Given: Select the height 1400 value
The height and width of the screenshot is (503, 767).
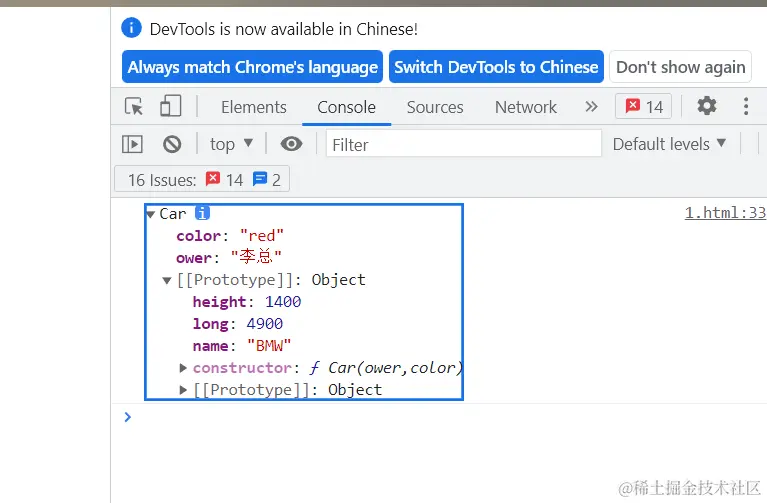Looking at the screenshot, I should click(x=283, y=302).
